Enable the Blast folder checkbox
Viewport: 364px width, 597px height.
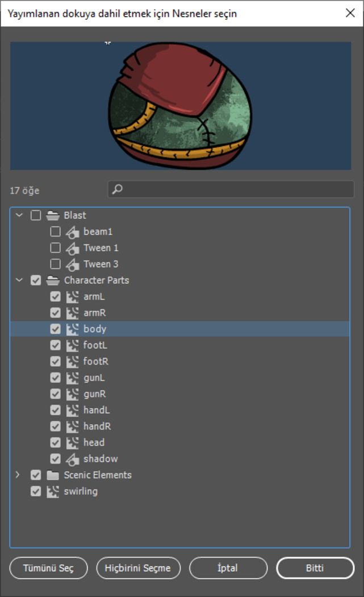[36, 215]
